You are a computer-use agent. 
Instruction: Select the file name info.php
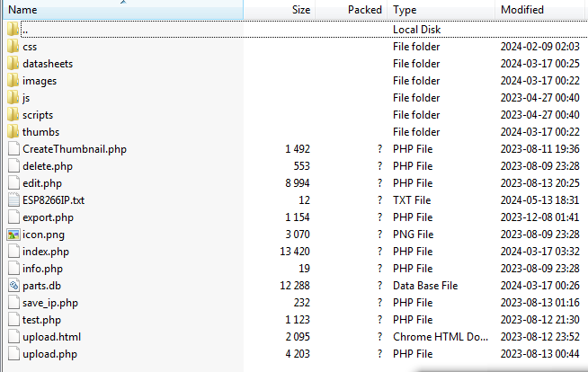click(x=42, y=269)
